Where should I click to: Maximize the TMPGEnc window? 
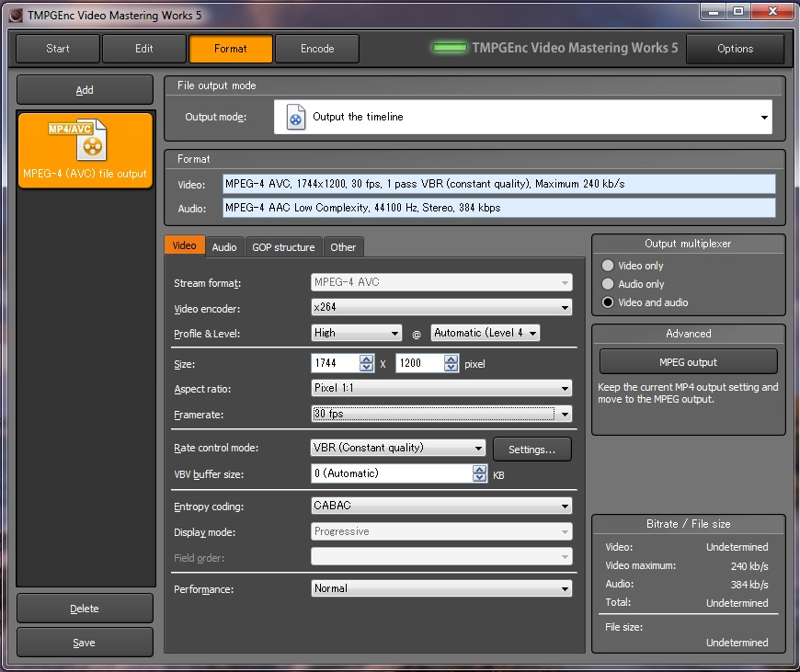pyautogui.click(x=738, y=11)
